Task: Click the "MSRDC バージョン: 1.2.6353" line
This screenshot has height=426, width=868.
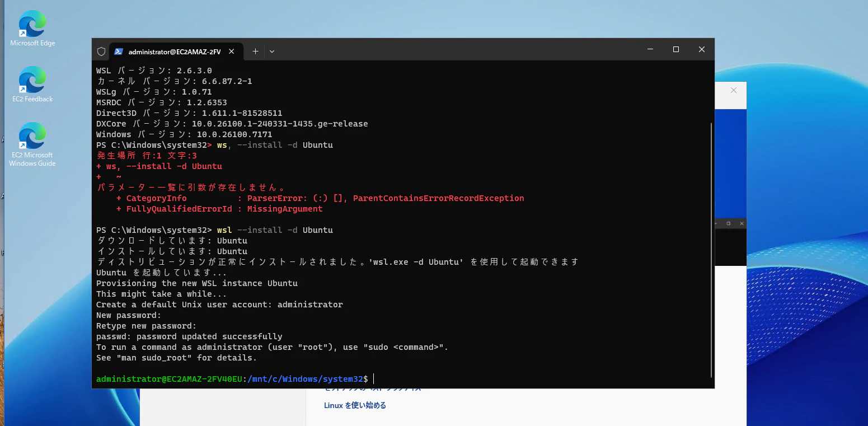Action: (162, 102)
